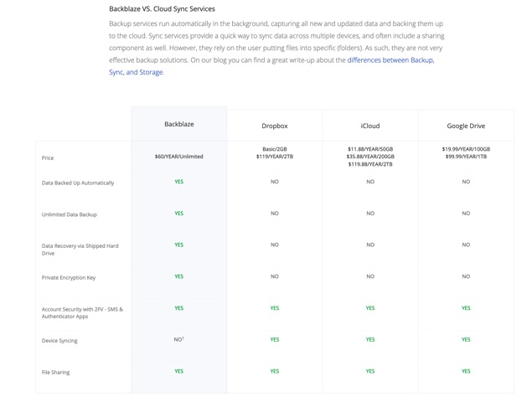Click Backblaze's $60/YEAR/Unlimited price
Image resolution: width=532 pixels, height=402 pixels.
(178, 157)
